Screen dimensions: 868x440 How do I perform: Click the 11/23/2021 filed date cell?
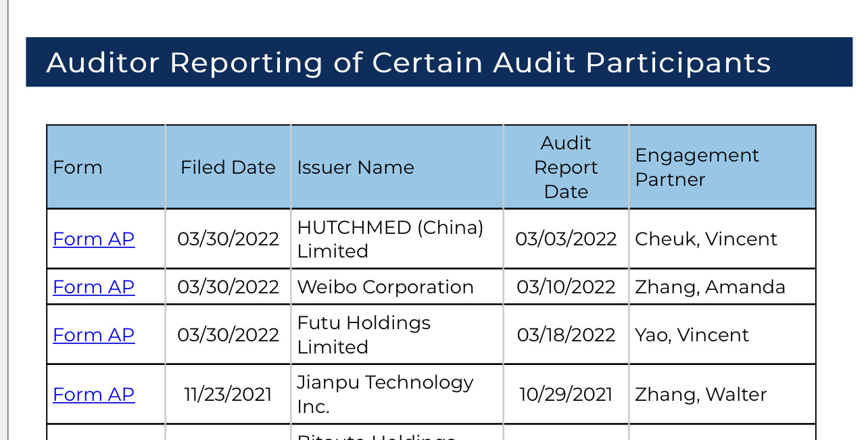[228, 395]
